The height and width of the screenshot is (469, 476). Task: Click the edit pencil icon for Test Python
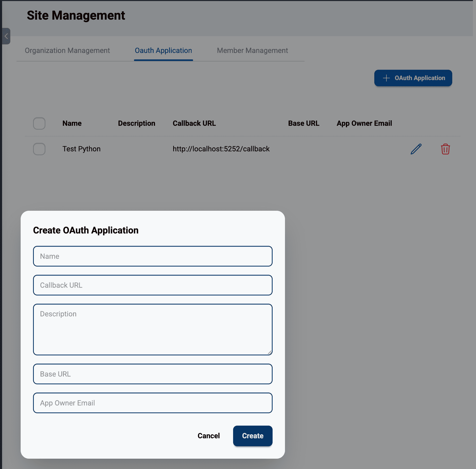pyautogui.click(x=416, y=149)
